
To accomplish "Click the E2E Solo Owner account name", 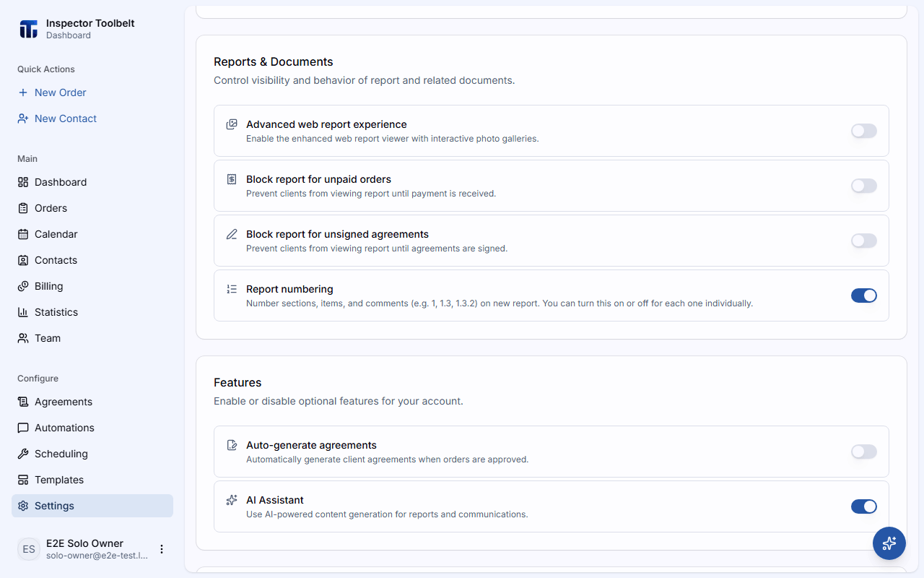I will 84,543.
